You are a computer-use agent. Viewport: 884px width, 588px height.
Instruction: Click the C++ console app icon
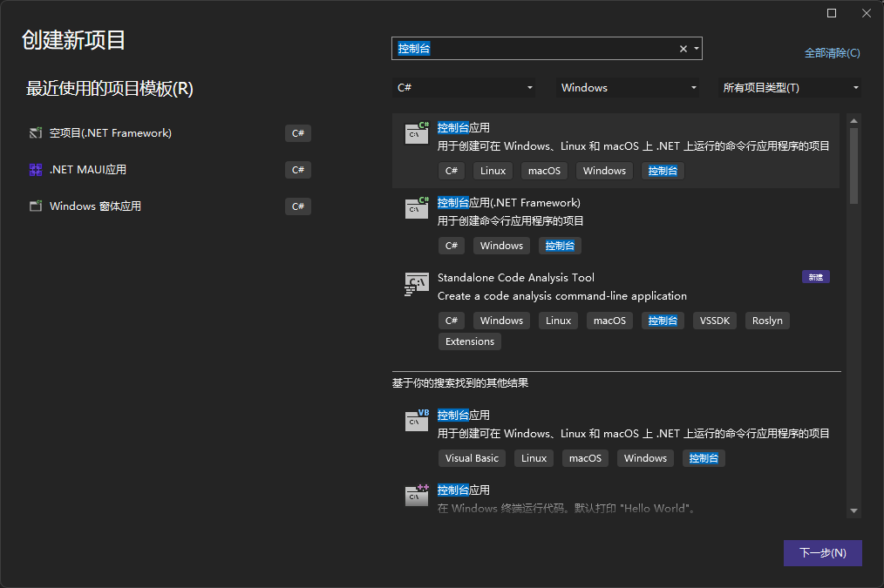pos(417,496)
